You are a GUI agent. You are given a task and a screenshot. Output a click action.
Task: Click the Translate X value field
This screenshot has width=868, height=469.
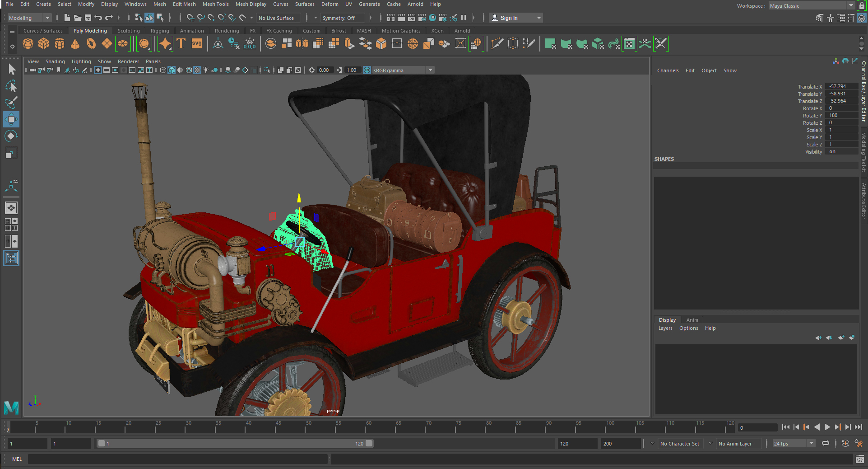(841, 86)
